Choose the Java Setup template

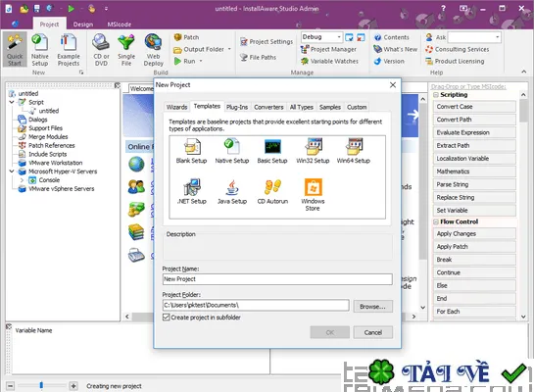(232, 192)
